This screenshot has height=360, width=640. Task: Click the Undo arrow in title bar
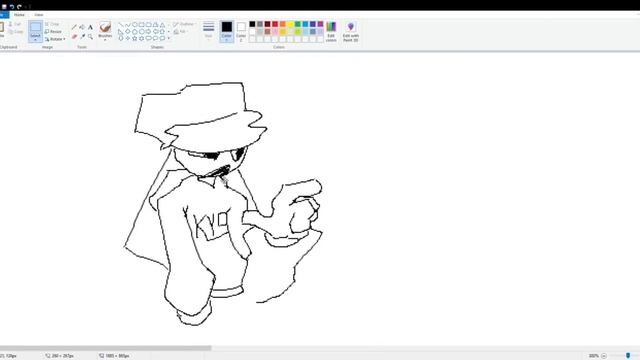12,7
